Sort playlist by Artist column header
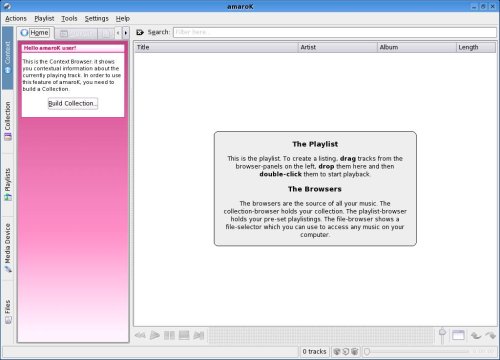 coord(337,47)
